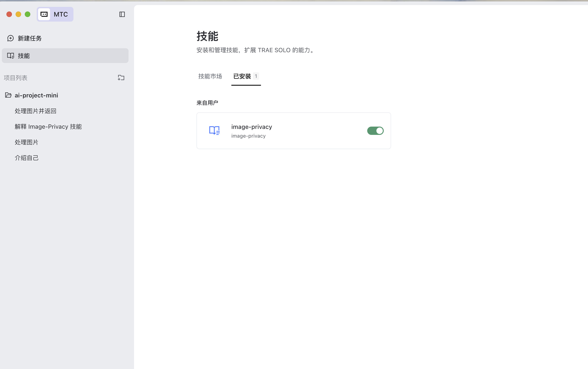Disable the image-privacy skill toggle
Viewport: 588px width, 369px height.
[x=375, y=131]
